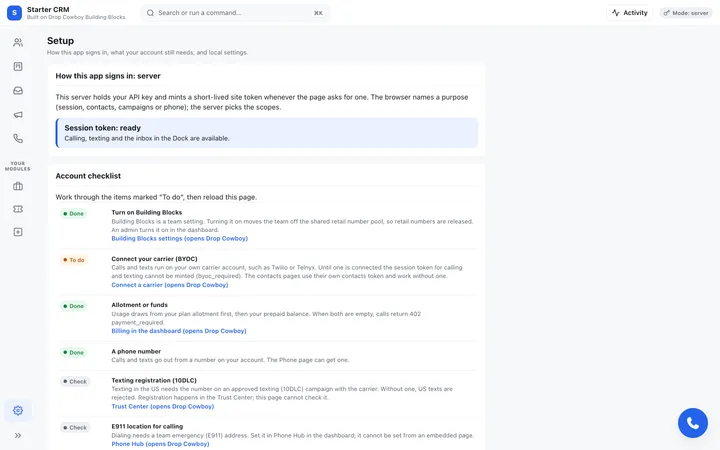This screenshot has width=720, height=450.
Task: Click the Starter CRM app name
Action: [x=48, y=9]
